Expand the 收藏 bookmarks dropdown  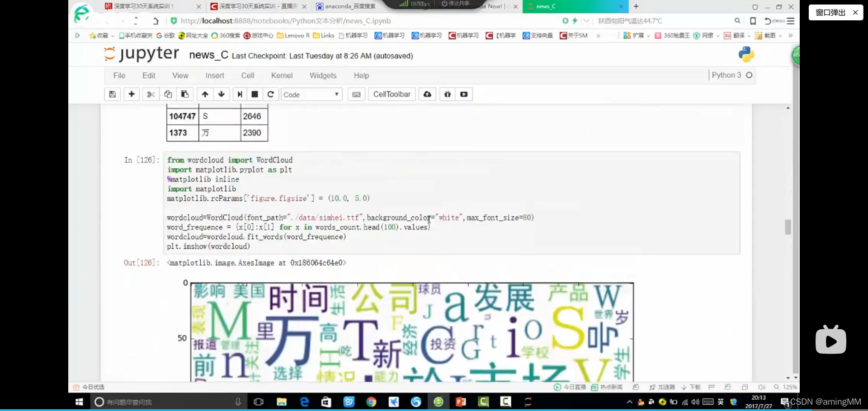point(113,36)
